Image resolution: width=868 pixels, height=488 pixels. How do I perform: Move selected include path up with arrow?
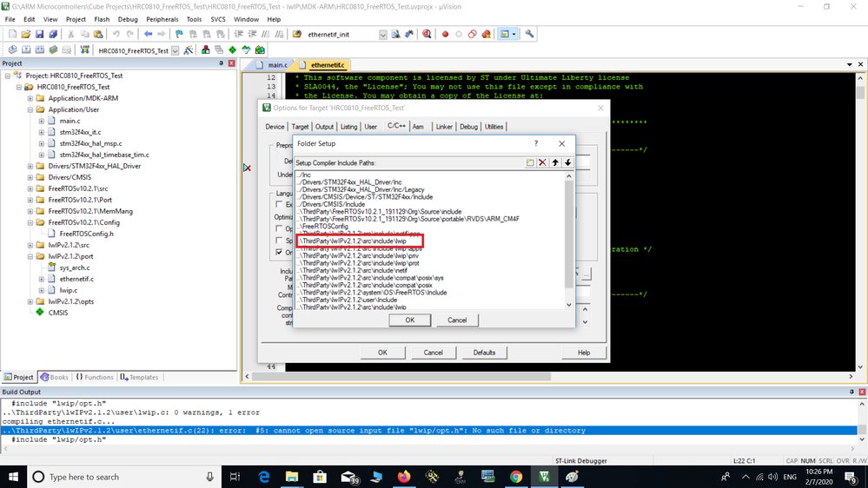click(x=555, y=162)
